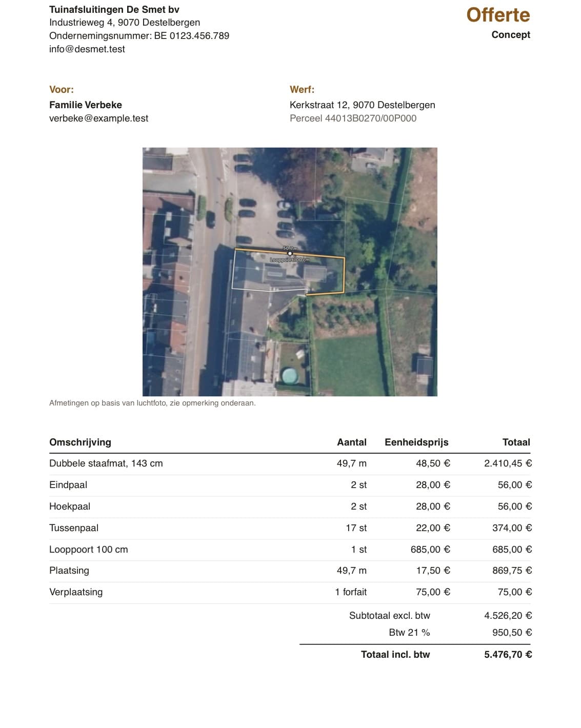Click the Aantal column header

pos(352,442)
